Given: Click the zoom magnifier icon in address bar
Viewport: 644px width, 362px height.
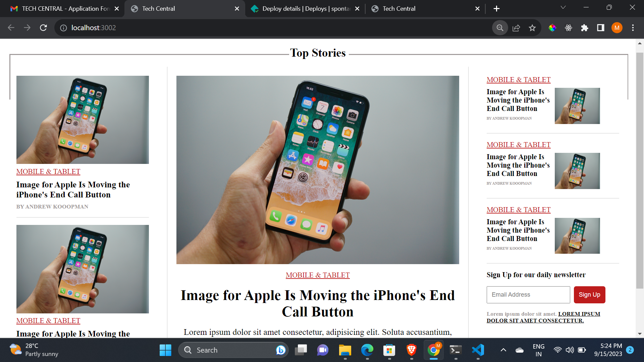Looking at the screenshot, I should (500, 28).
